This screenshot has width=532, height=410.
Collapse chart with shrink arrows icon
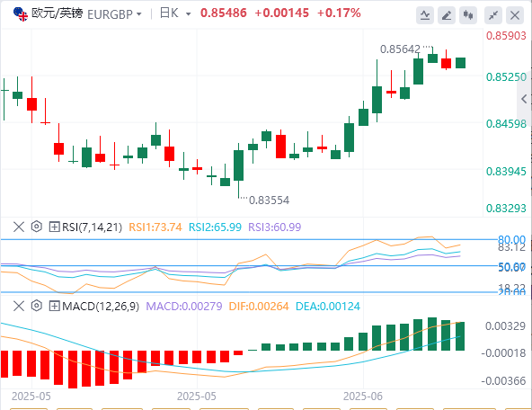click(x=493, y=15)
